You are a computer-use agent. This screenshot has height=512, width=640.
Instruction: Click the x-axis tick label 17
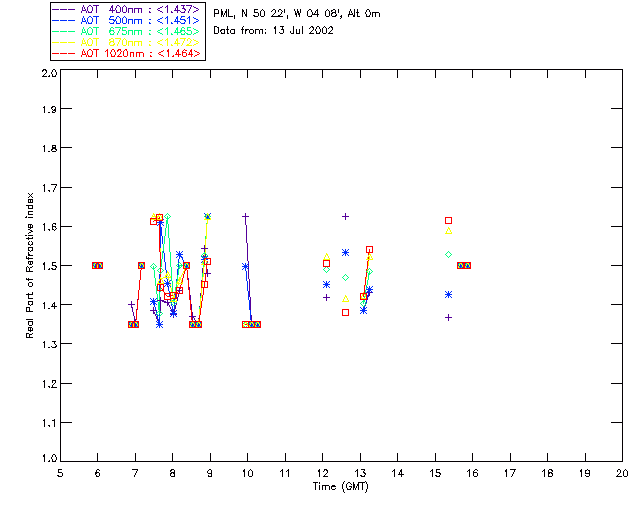(510, 474)
